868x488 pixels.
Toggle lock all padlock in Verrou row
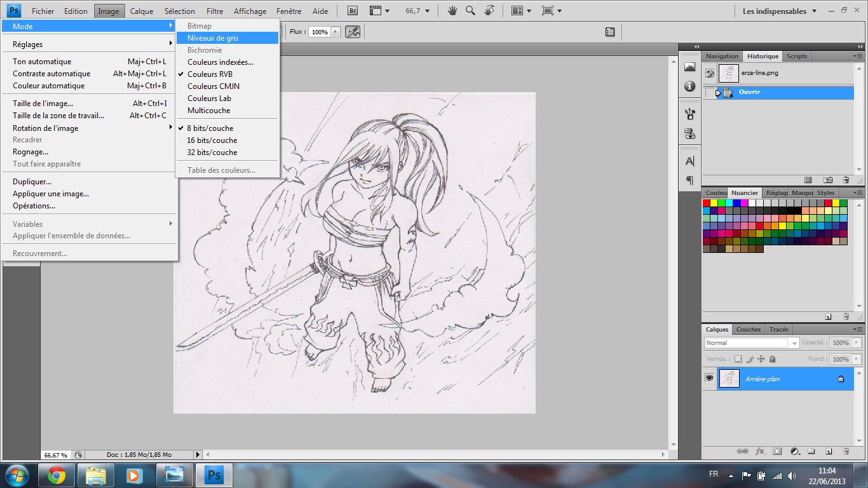point(772,359)
